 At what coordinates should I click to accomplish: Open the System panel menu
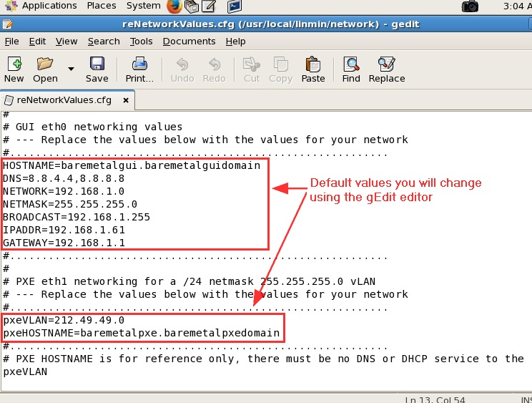[x=144, y=6]
